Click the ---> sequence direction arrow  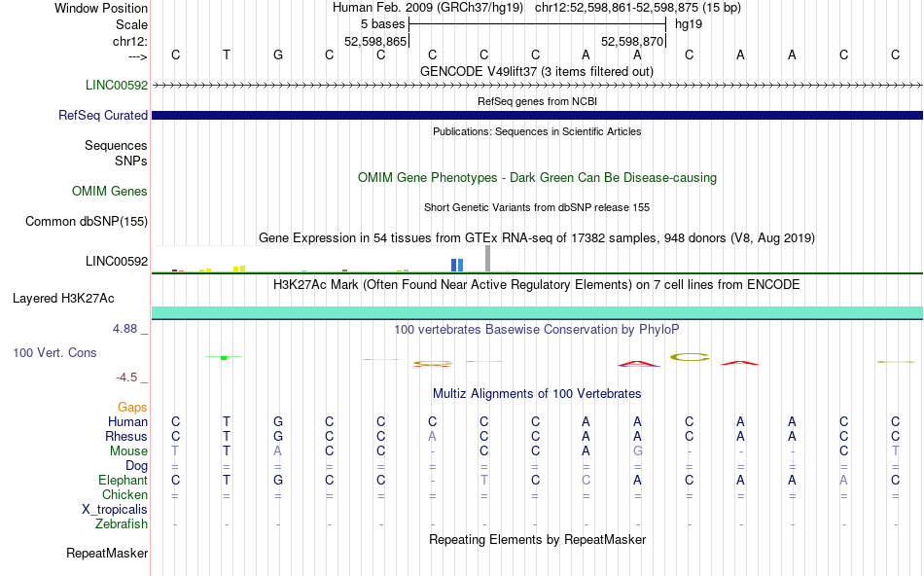coord(138,56)
